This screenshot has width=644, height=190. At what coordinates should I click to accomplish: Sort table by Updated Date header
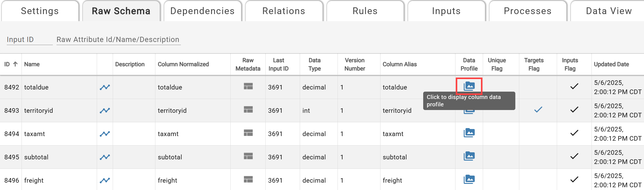[x=611, y=64]
